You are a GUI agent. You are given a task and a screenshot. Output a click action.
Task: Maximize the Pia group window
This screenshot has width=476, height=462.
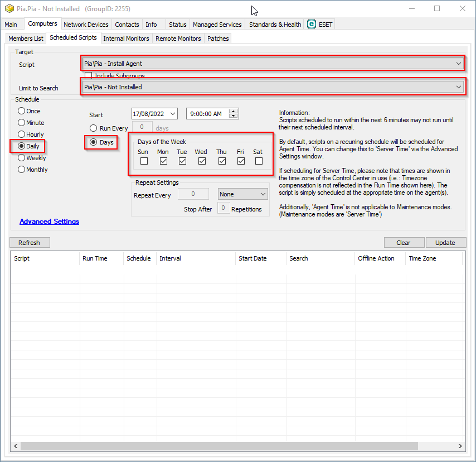[437, 8]
